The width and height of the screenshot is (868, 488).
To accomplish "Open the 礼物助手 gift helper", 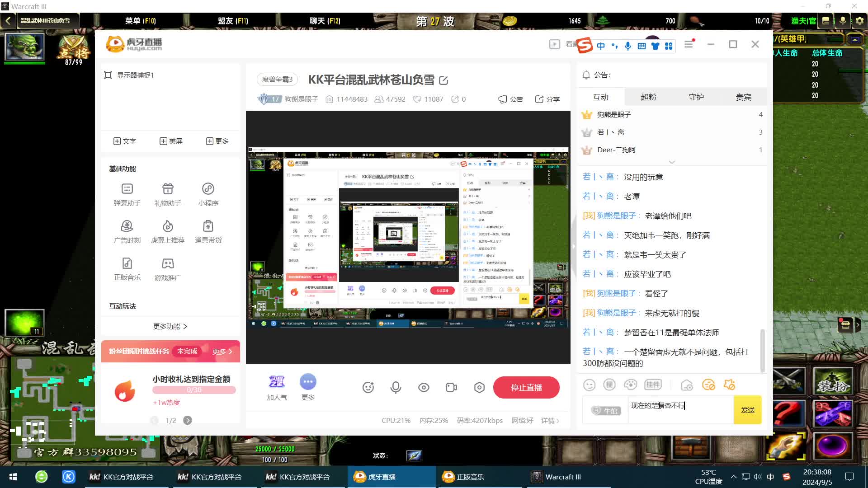I will coord(168,194).
